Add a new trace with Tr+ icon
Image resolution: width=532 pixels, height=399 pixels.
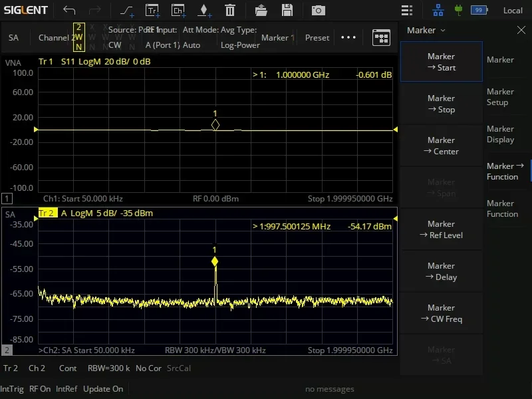point(152,10)
